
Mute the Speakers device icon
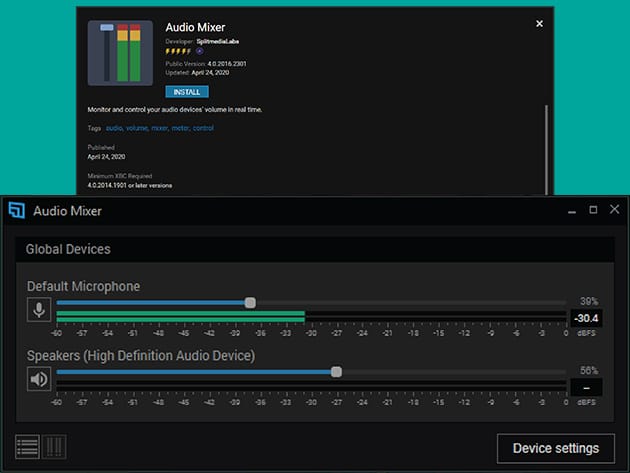pos(39,379)
